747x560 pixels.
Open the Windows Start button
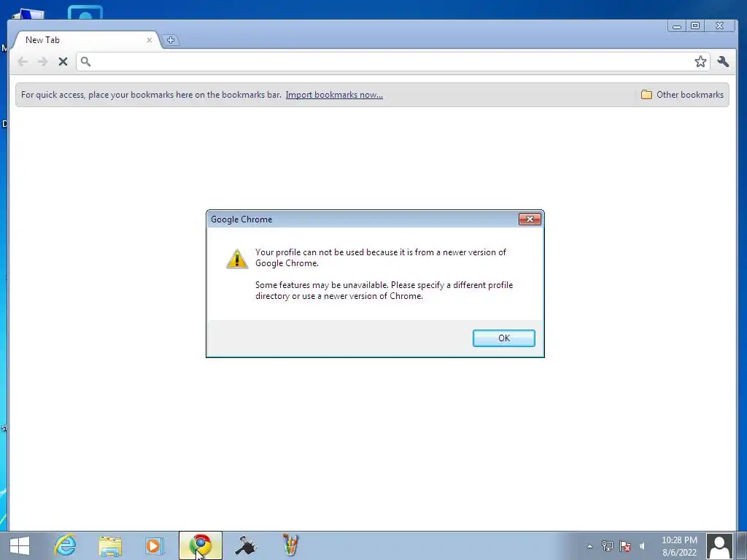[20, 545]
